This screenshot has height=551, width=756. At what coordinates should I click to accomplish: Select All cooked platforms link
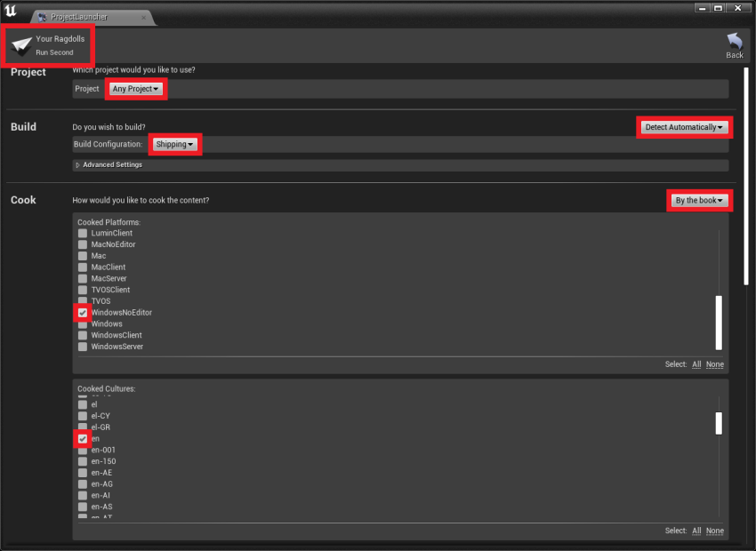tap(696, 364)
